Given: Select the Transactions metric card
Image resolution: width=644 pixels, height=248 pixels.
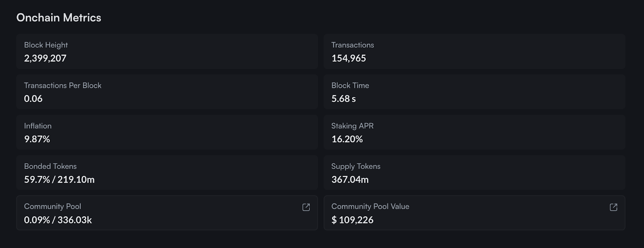Looking at the screenshot, I should [475, 52].
